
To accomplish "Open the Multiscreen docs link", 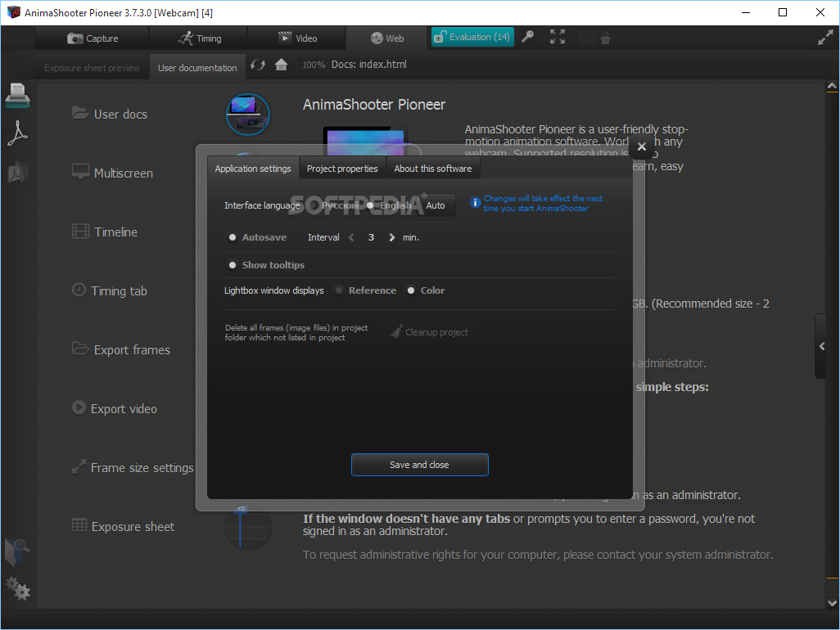I will [x=123, y=173].
